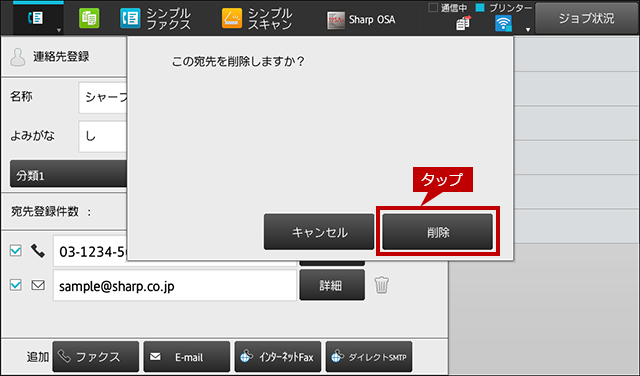Expand the status area dropdown arrow
Screen dimensions: 640x376
click(x=528, y=30)
